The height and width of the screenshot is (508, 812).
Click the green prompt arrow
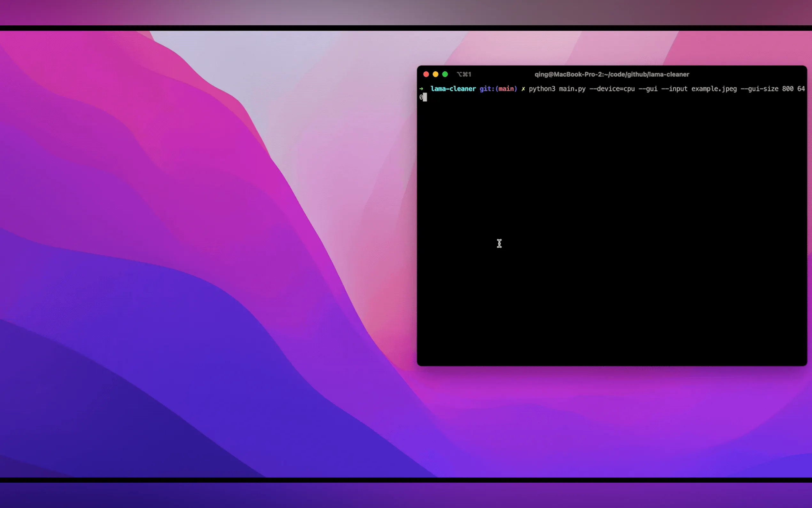tap(421, 89)
